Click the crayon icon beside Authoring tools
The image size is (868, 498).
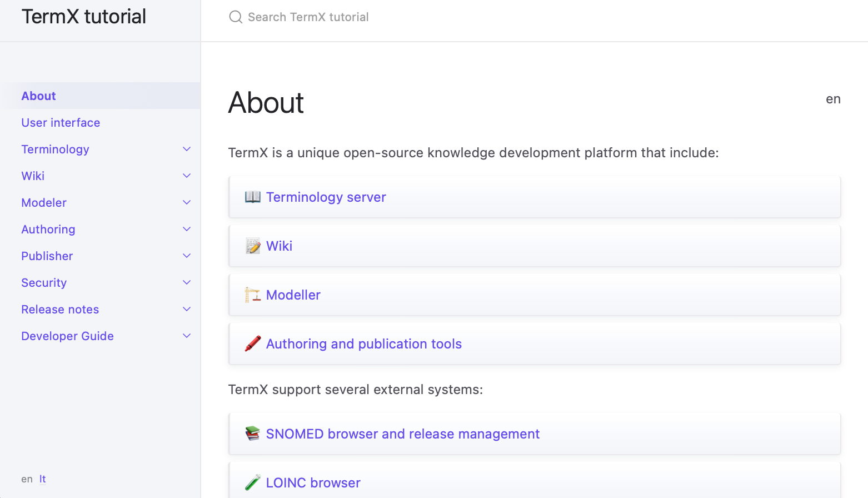coord(253,344)
